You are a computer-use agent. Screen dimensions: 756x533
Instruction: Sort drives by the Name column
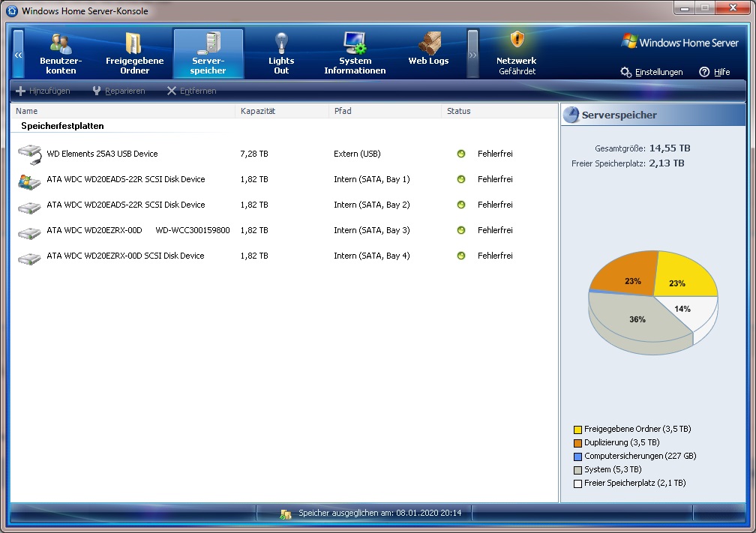pos(123,111)
